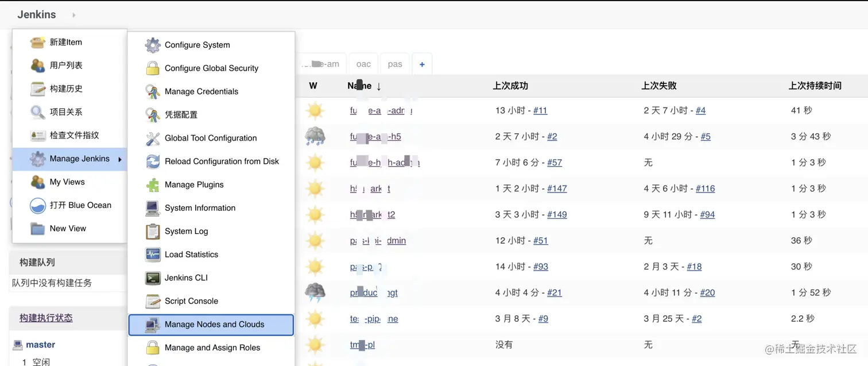Open build #93 link
This screenshot has height=366, width=868.
pyautogui.click(x=541, y=267)
